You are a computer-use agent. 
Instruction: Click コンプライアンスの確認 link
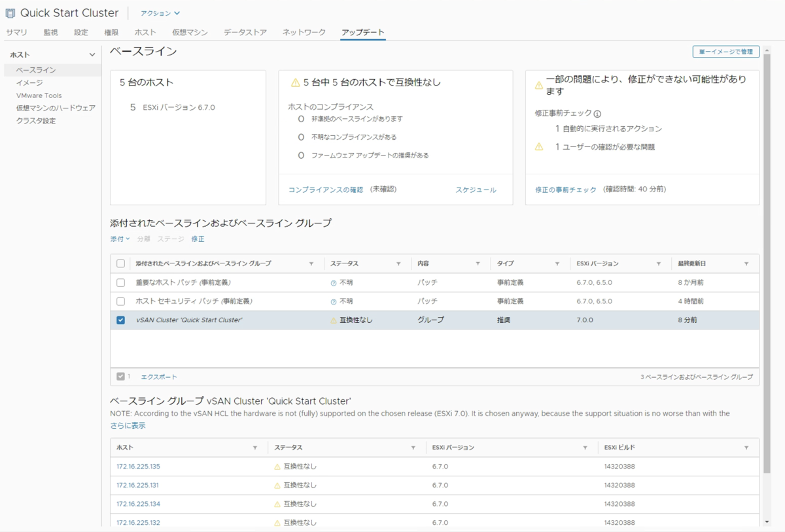click(326, 190)
